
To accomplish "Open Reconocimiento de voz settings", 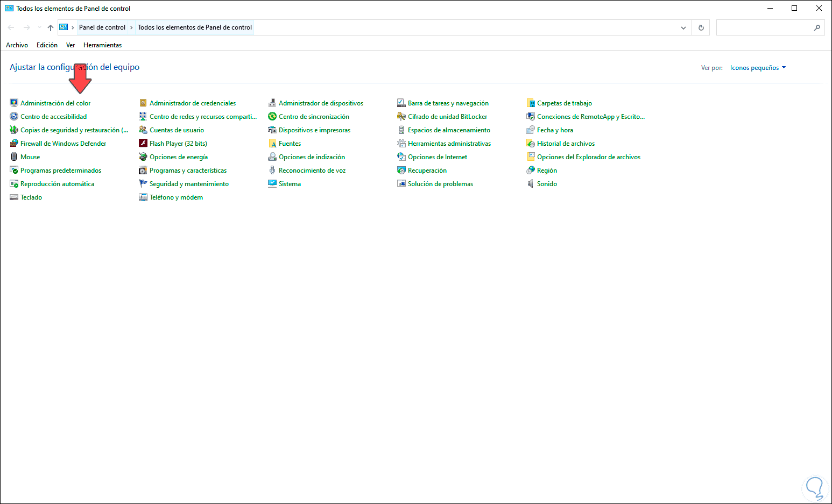I will [x=312, y=170].
